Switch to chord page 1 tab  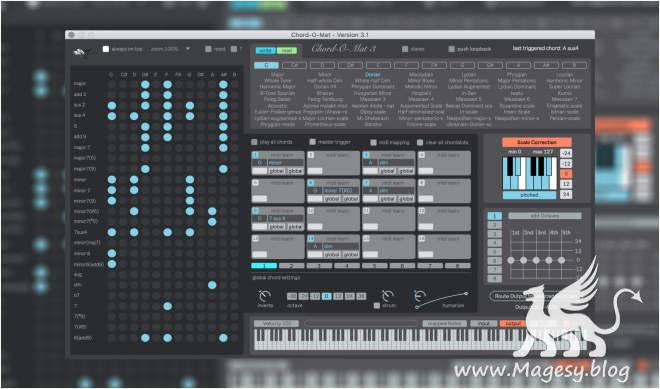(264, 266)
